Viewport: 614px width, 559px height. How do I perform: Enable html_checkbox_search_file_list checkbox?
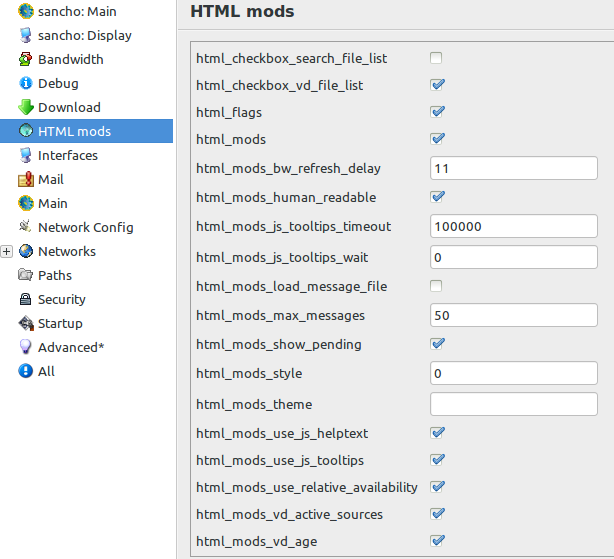coord(436,58)
